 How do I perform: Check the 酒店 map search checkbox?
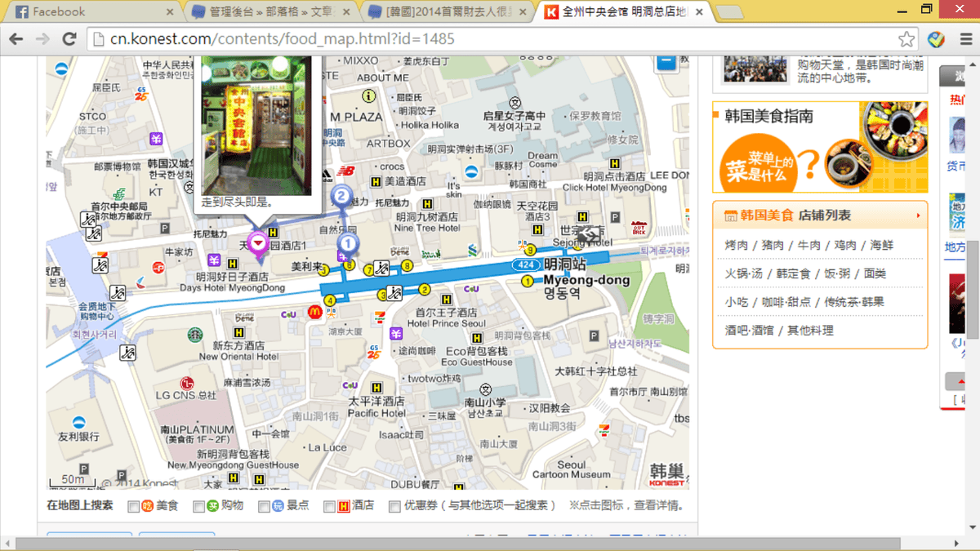[x=329, y=506]
